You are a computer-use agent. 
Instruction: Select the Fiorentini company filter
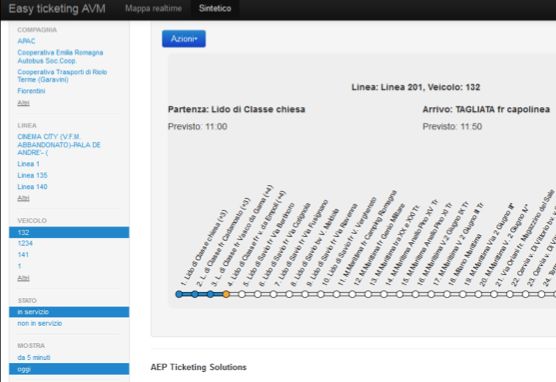[x=31, y=91]
